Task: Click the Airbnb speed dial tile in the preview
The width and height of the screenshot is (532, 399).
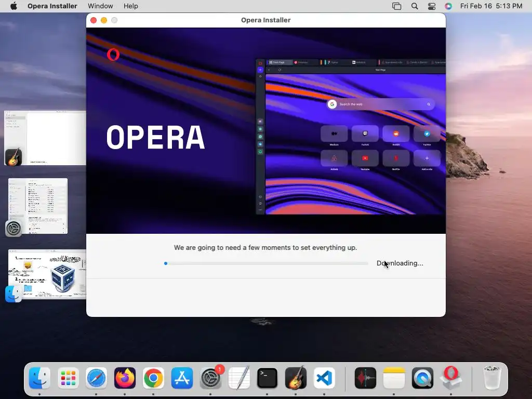Action: (334, 158)
